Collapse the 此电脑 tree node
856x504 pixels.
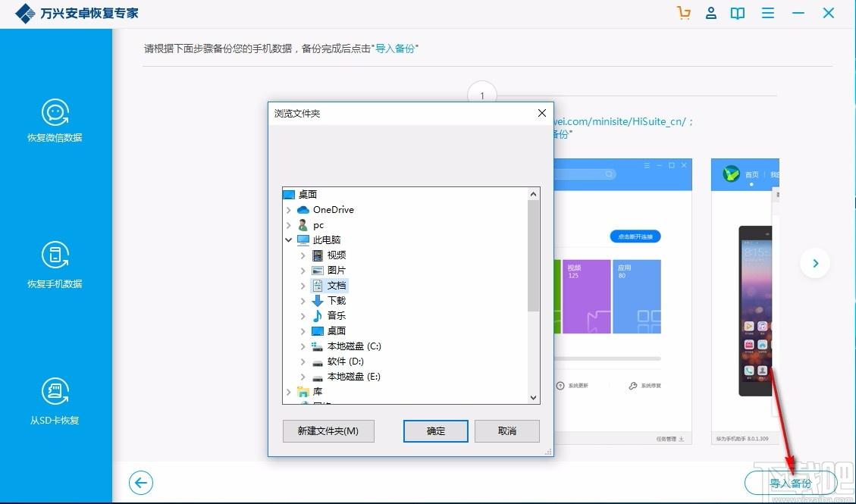click(289, 240)
